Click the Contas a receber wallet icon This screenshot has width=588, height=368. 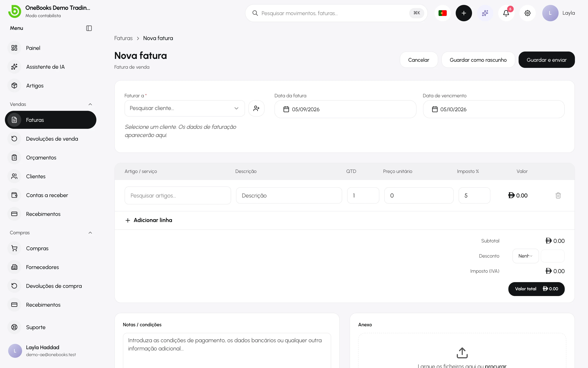14,195
